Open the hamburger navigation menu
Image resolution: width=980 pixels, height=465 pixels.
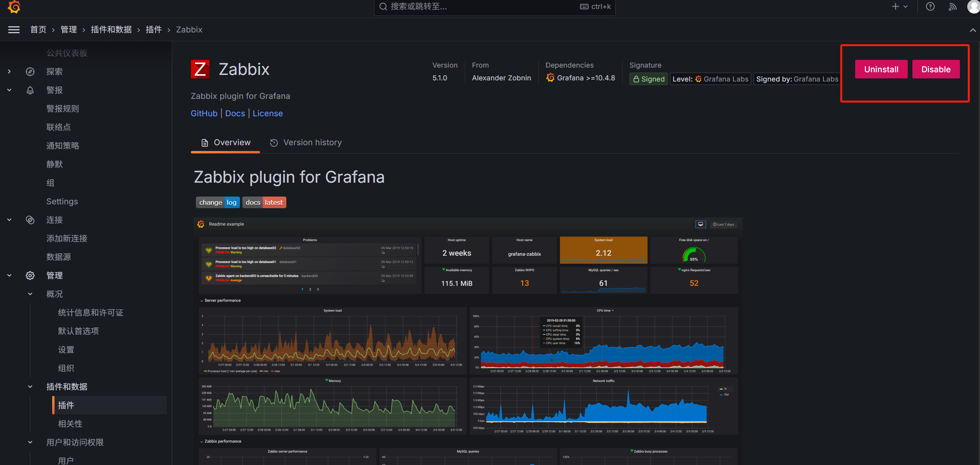point(14,30)
